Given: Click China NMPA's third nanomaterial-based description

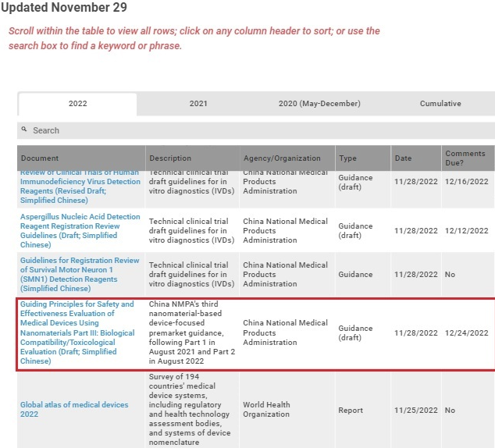Looking at the screenshot, I should (x=192, y=332).
